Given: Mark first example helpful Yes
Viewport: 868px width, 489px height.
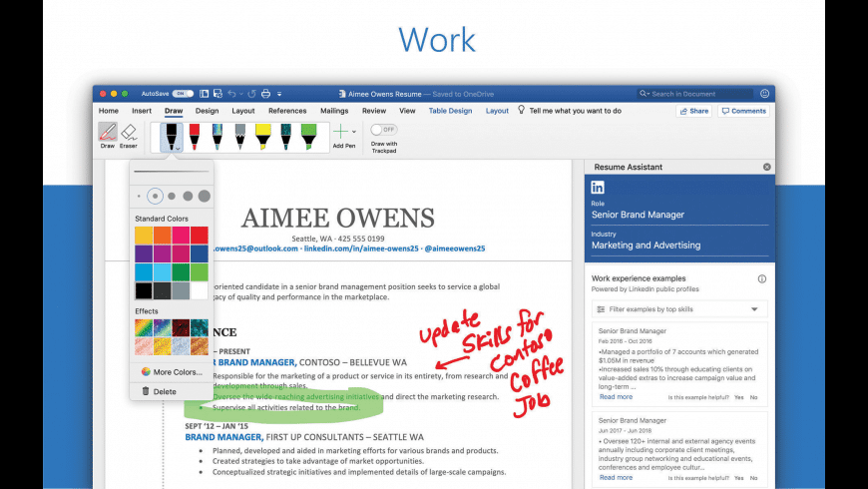Looking at the screenshot, I should point(739,397).
